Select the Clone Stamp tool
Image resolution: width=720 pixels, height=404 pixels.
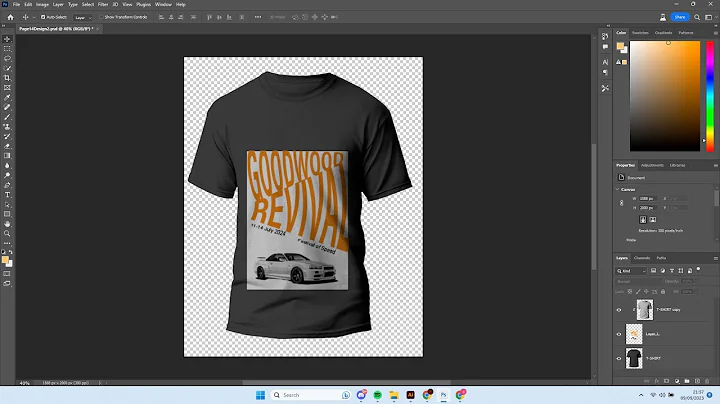7,127
